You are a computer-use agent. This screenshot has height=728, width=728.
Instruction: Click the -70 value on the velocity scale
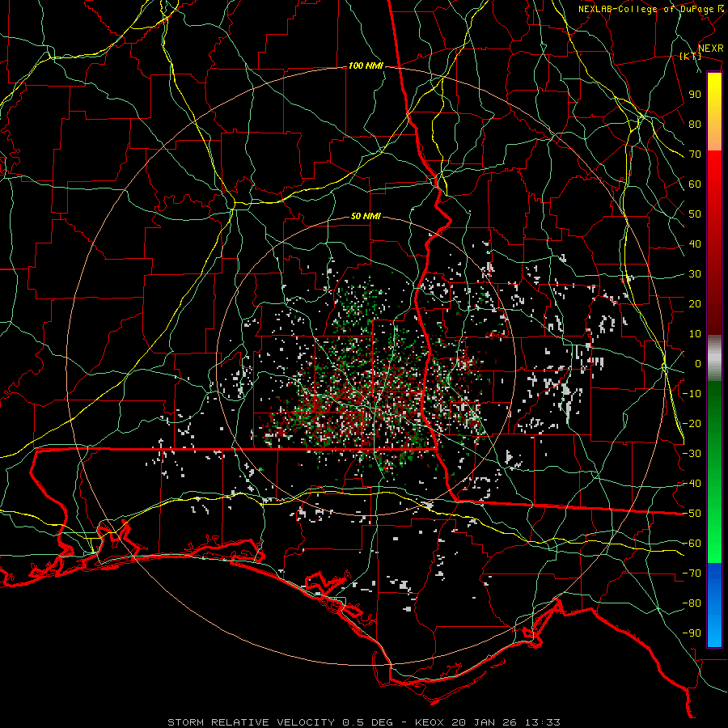click(x=692, y=574)
